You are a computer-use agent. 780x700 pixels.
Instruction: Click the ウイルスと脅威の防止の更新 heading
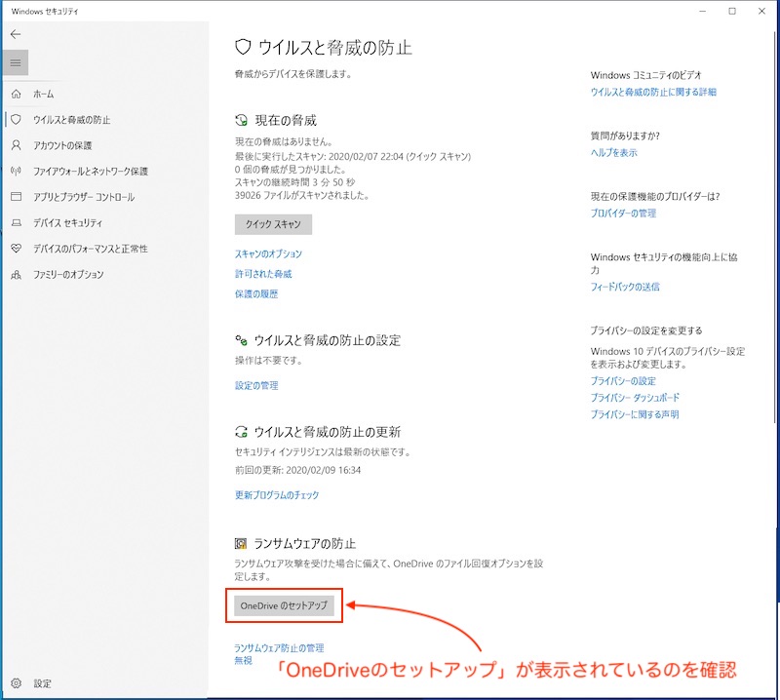(x=328, y=431)
